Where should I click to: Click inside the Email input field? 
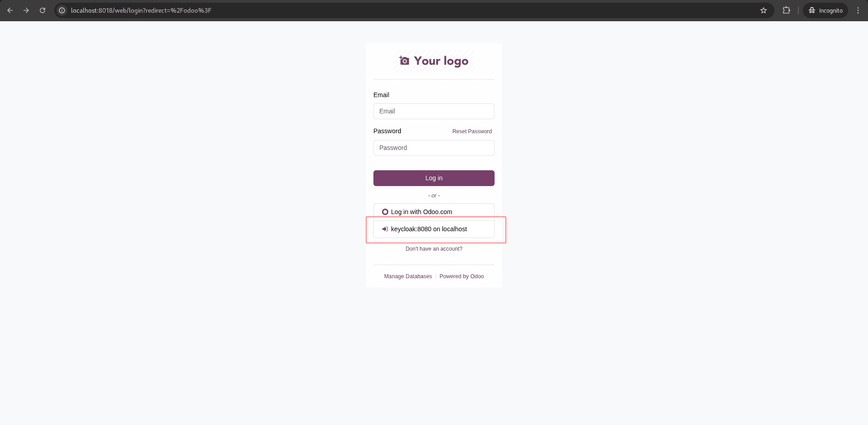tap(434, 111)
